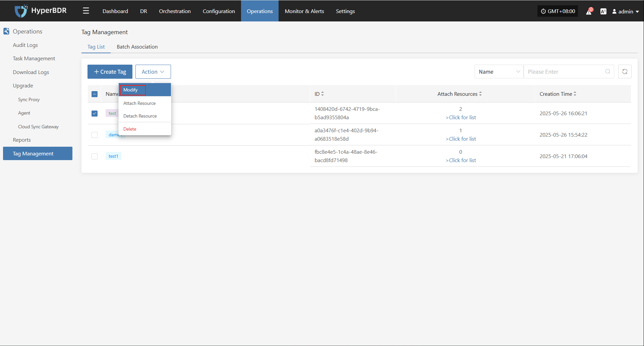Viewport: 644px width, 346px height.
Task: Open the Dashboard top menu
Action: [115, 11]
